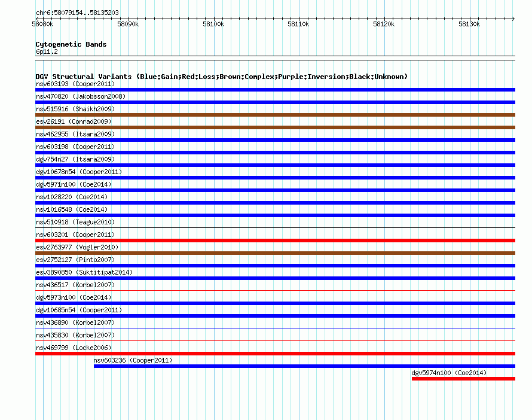Select nsv469799 (Locke2006) label
532x420 pixels.
pyautogui.click(x=74, y=348)
